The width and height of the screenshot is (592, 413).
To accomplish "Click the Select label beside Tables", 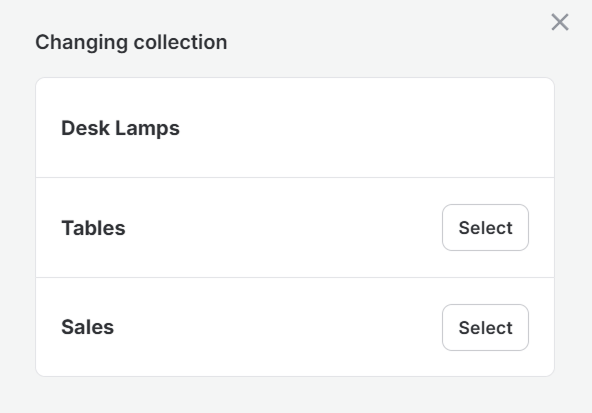I will click(x=486, y=228).
